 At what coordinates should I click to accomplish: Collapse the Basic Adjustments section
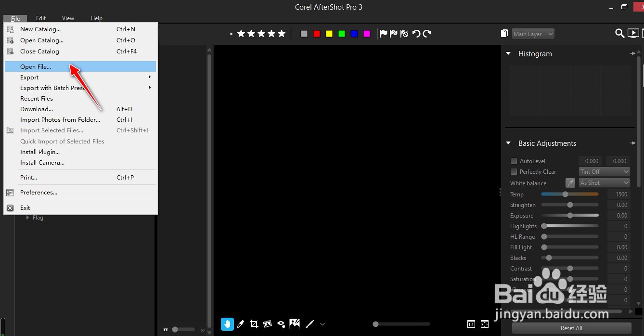(508, 143)
